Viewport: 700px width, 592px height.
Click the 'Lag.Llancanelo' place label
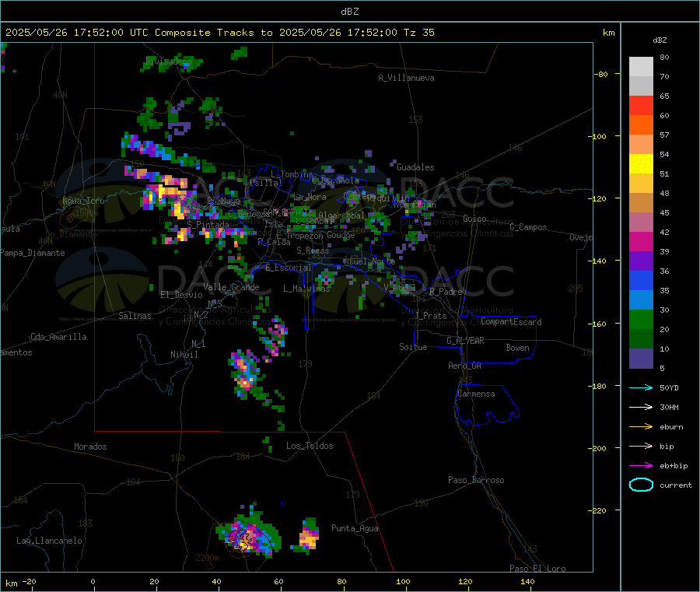coord(49,541)
